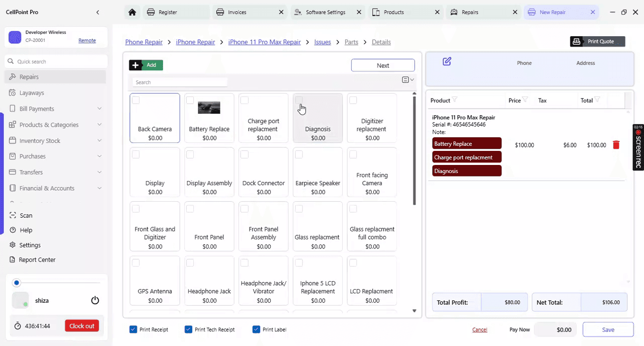Image resolution: width=644 pixels, height=346 pixels.
Task: Collapse the sidebar with the chevron
Action: [98, 12]
